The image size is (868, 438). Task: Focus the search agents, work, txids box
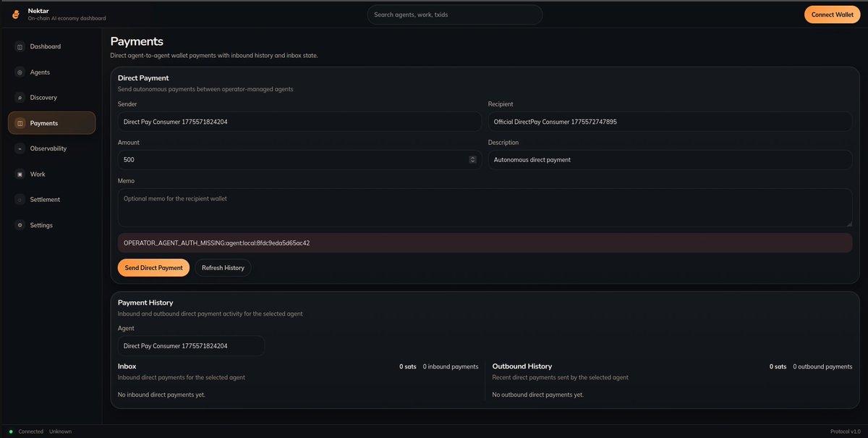coord(454,14)
